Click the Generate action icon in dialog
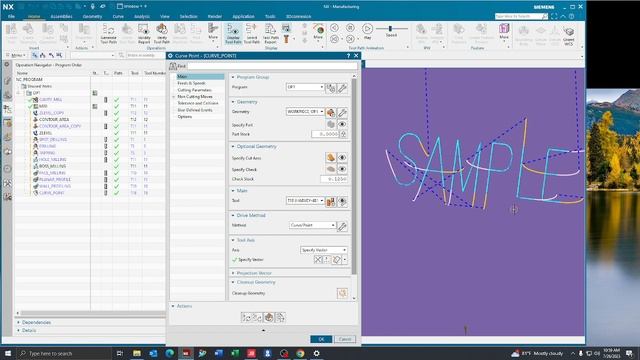This screenshot has width=640, height=360. 247,317
